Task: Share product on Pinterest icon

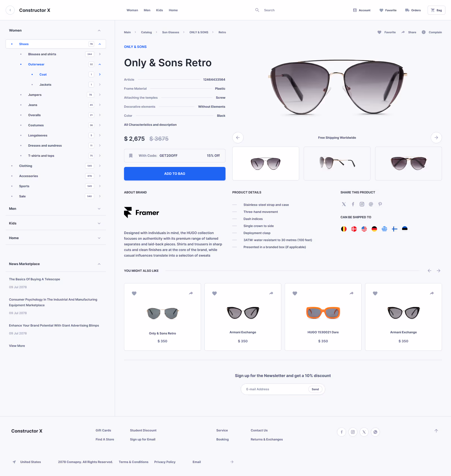Action: click(x=380, y=204)
